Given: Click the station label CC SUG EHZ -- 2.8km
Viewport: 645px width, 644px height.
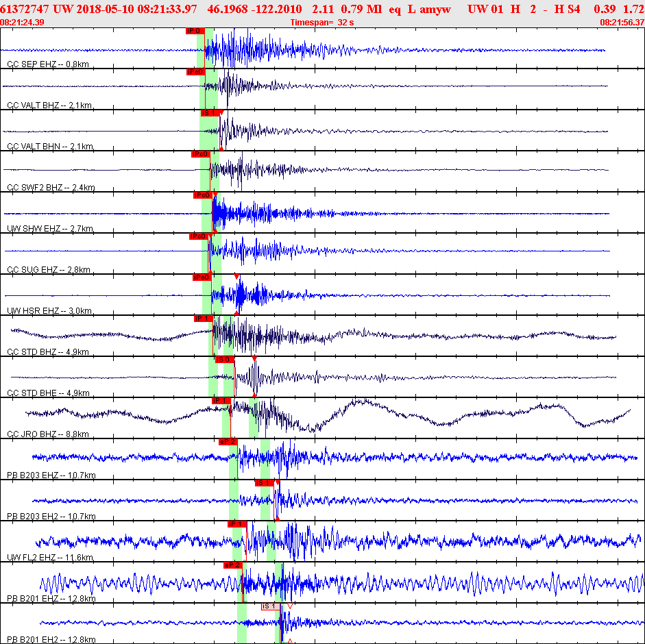Looking at the screenshot, I should (49, 270).
